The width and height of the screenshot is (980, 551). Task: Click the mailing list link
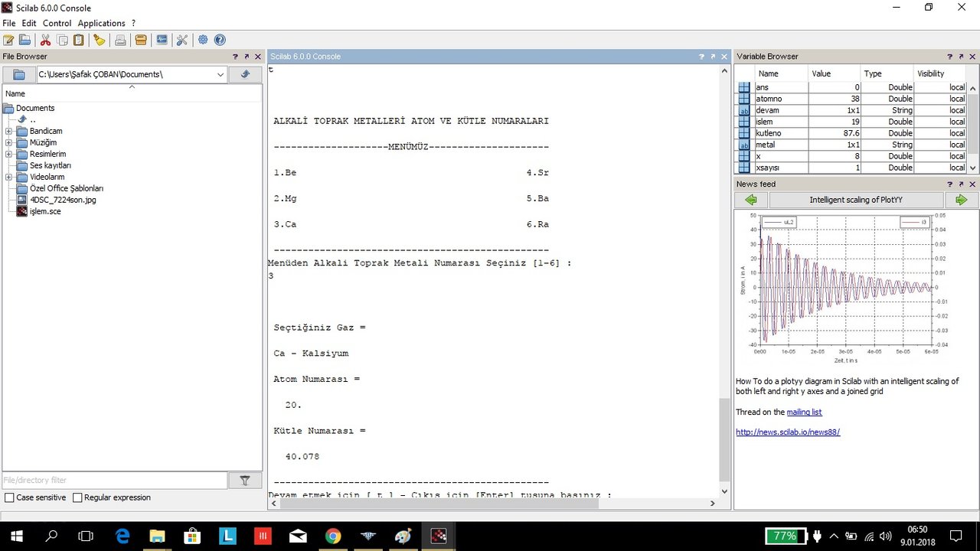pos(804,412)
